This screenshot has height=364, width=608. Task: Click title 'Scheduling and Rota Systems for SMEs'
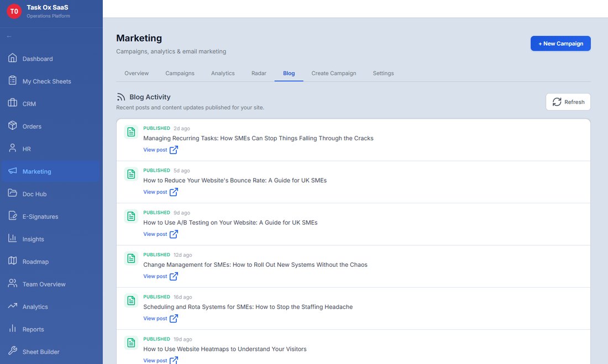click(x=248, y=307)
